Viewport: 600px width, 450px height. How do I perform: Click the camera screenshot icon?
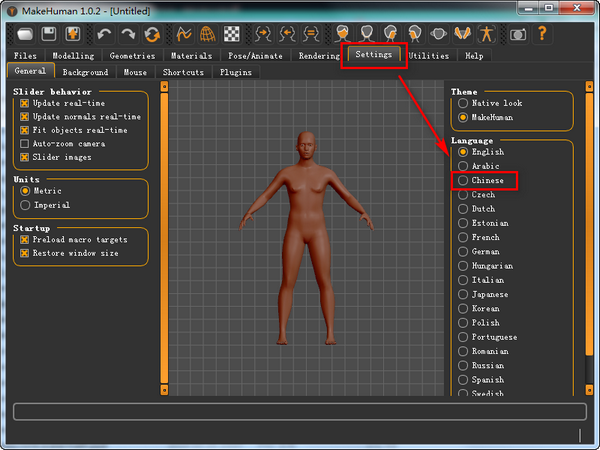point(518,33)
